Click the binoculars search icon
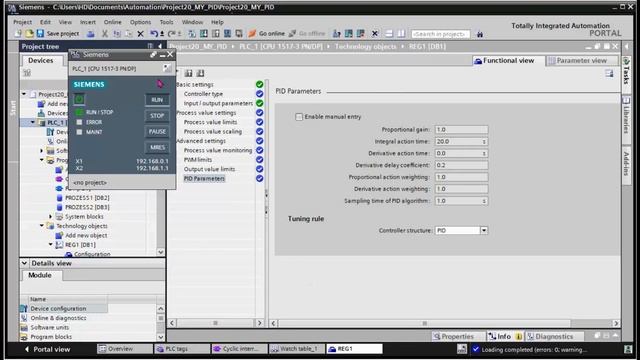This screenshot has width=640, height=360. [x=480, y=34]
